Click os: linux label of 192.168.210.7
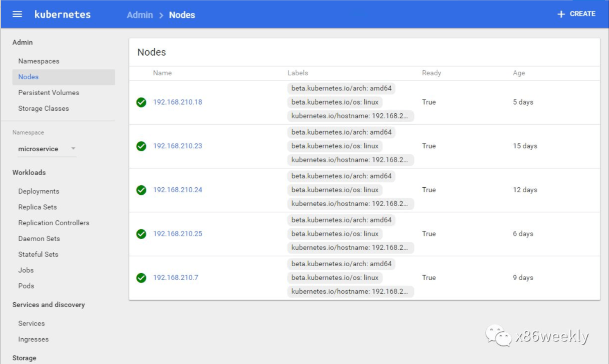Image resolution: width=609 pixels, height=364 pixels. click(335, 278)
